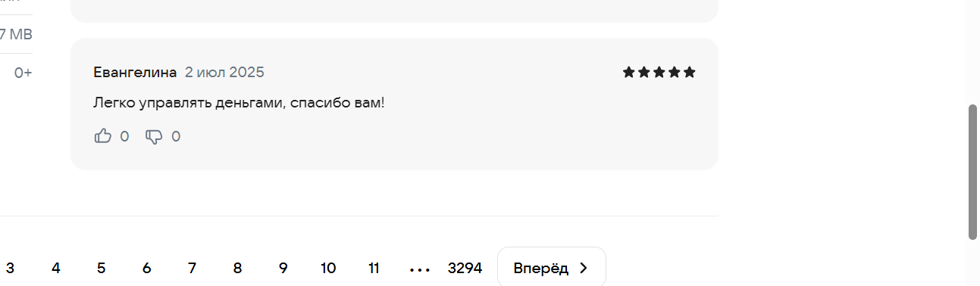Navigate to page 8 of reviews
The width and height of the screenshot is (980, 286).
coord(238,268)
